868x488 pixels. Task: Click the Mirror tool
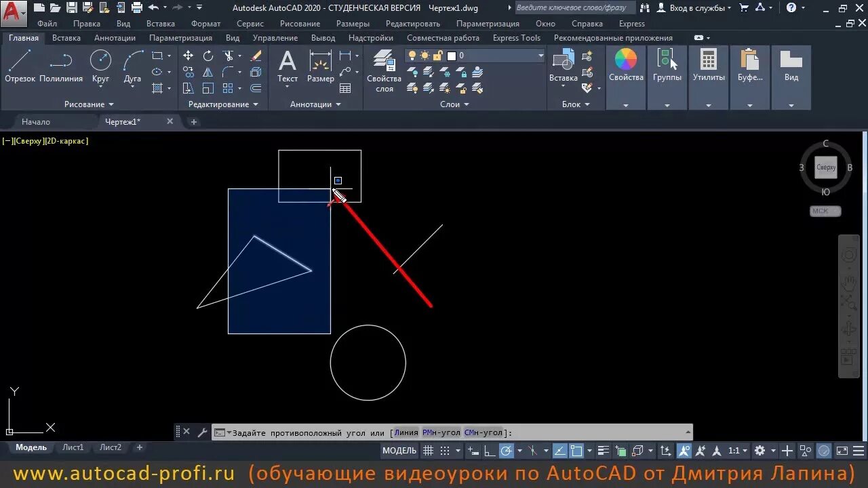pos(208,72)
